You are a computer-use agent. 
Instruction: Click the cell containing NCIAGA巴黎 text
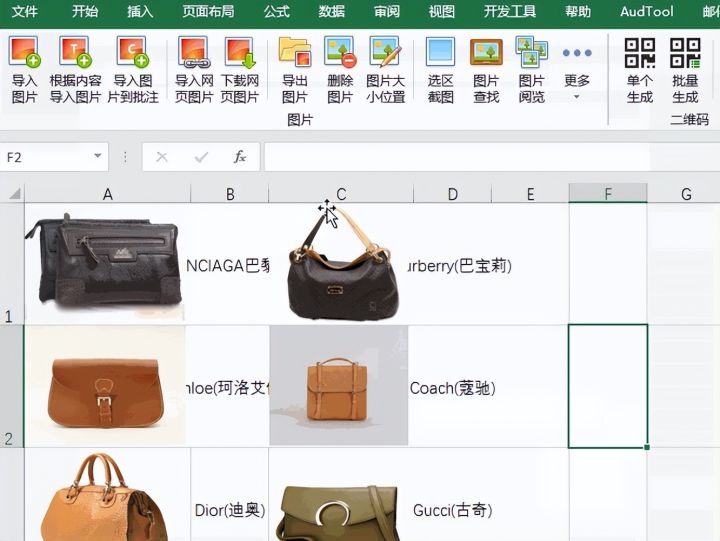coord(228,265)
